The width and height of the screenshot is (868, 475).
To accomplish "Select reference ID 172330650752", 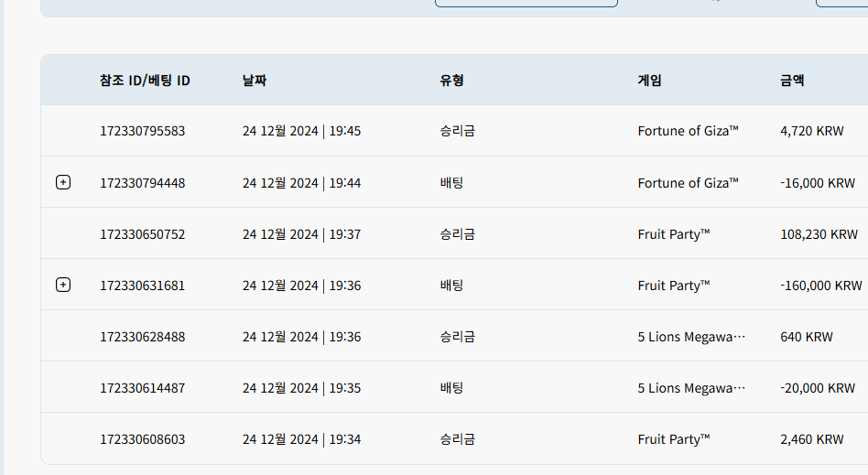I will [142, 234].
